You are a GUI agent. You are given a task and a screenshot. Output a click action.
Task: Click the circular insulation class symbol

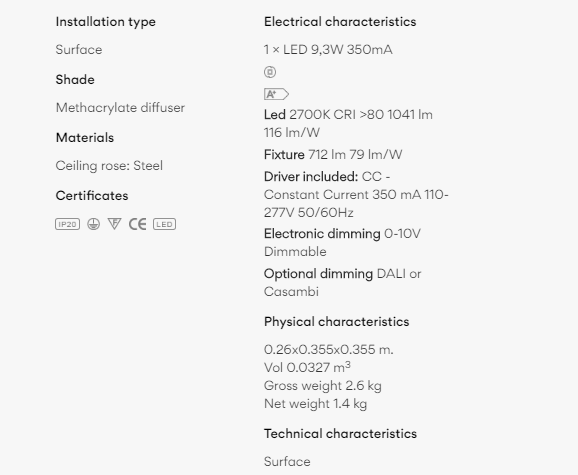click(x=270, y=72)
